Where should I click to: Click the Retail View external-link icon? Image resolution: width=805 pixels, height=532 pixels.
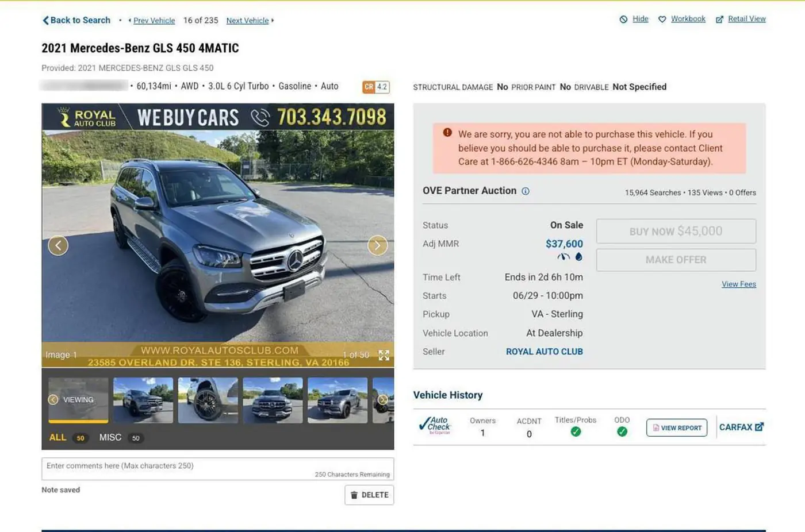[x=719, y=20]
